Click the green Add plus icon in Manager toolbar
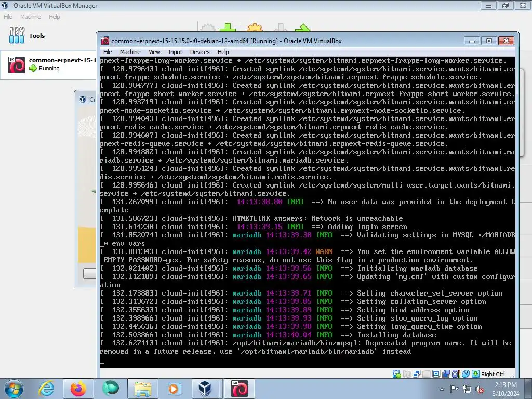 pyautogui.click(x=228, y=27)
